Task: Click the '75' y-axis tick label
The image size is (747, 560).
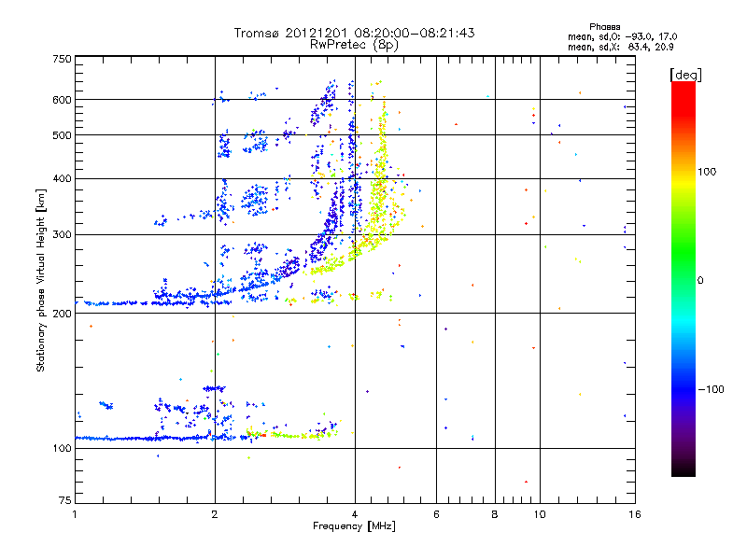Action: click(x=65, y=500)
